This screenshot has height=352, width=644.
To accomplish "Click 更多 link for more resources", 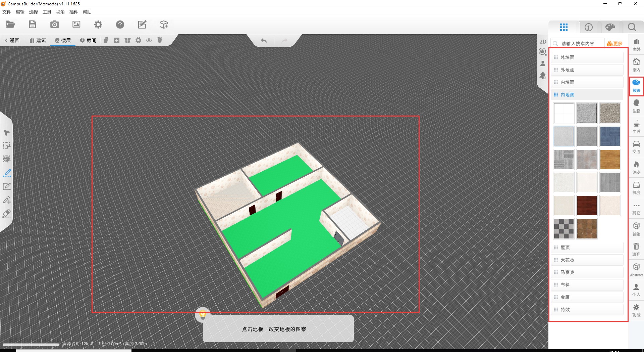I will [615, 44].
